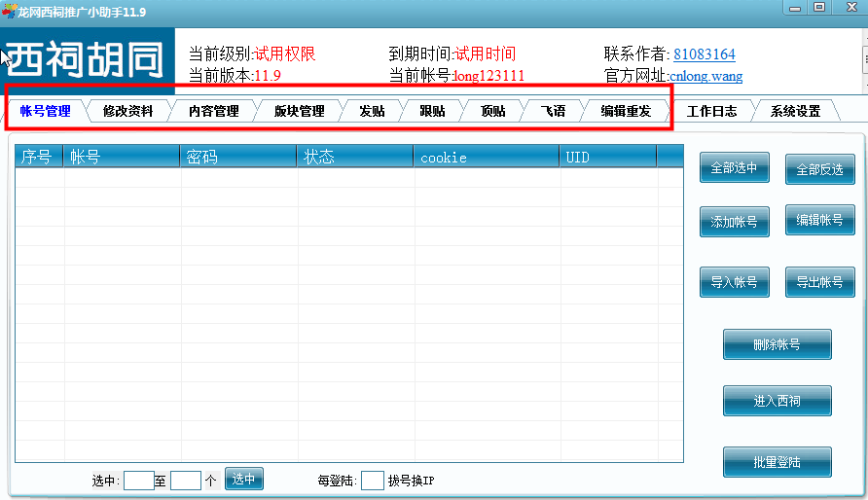Open the 跟贴 tab
Screen dimensions: 868x500
(x=432, y=111)
